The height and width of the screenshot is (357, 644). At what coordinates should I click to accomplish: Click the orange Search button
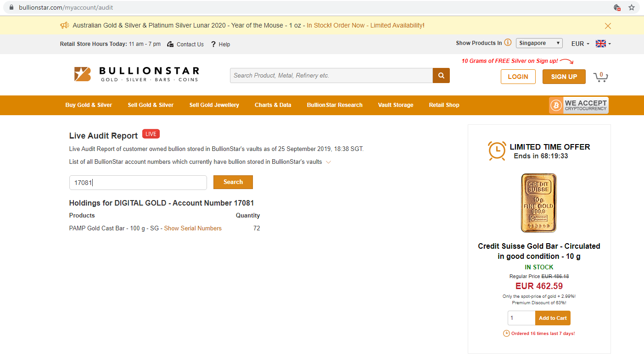(233, 182)
